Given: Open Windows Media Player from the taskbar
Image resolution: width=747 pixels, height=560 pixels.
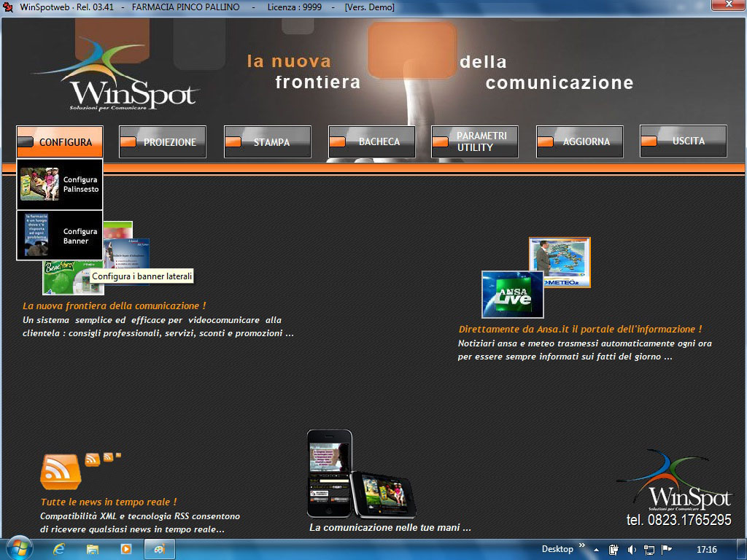Looking at the screenshot, I should [125, 549].
